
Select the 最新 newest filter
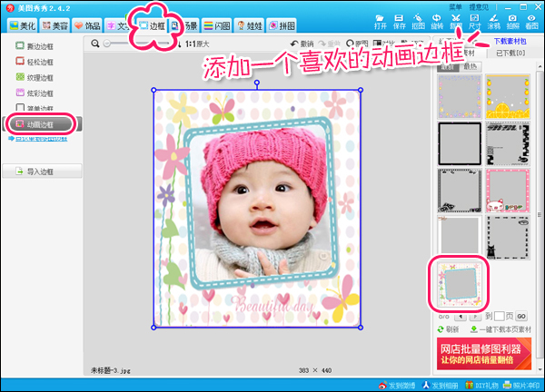coord(448,66)
